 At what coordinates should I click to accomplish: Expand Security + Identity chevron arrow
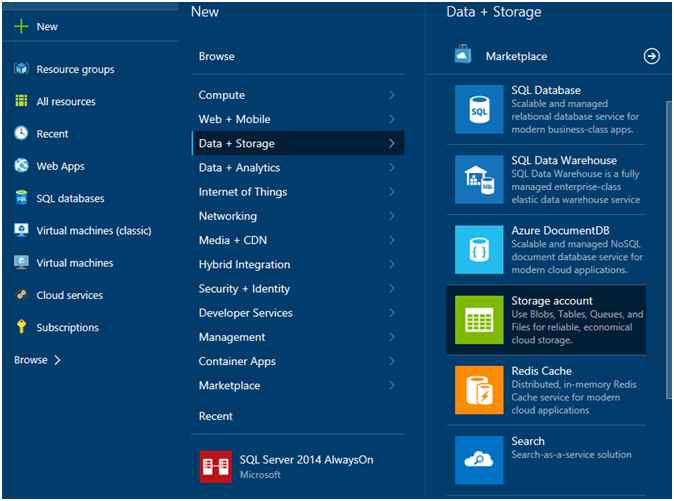pyautogui.click(x=391, y=288)
